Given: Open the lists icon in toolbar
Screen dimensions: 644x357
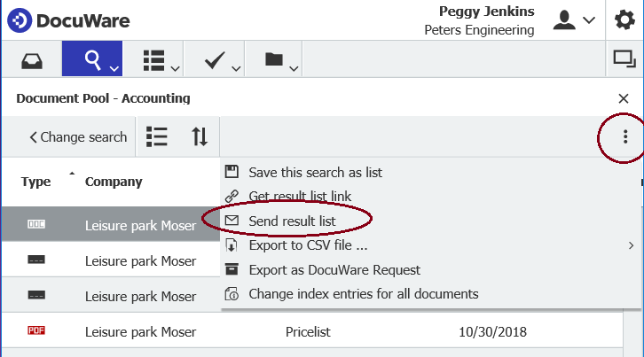Looking at the screenshot, I should click(x=155, y=59).
